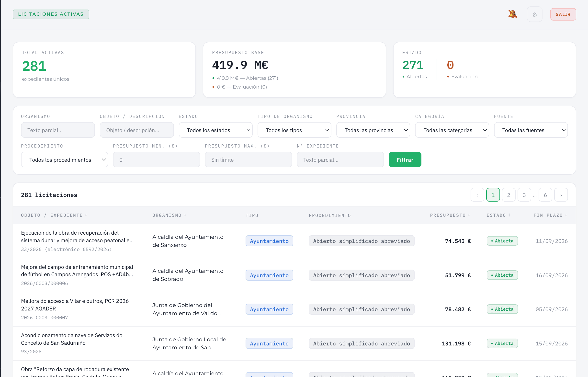The height and width of the screenshot is (377, 588).
Task: Go to next page with right chevron
Action: pyautogui.click(x=561, y=195)
